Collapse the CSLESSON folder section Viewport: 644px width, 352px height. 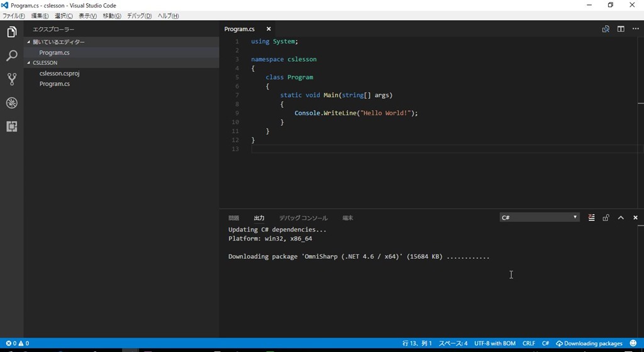coord(44,63)
